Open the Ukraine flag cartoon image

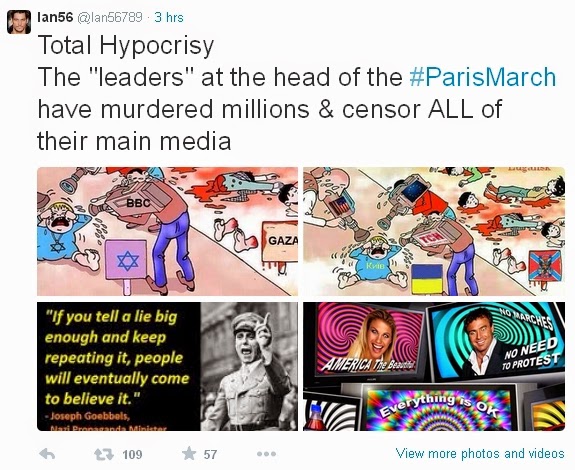434,231
